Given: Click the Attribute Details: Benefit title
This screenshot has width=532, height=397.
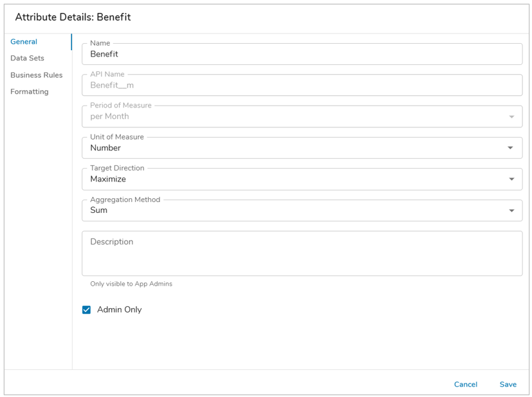Looking at the screenshot, I should (73, 17).
